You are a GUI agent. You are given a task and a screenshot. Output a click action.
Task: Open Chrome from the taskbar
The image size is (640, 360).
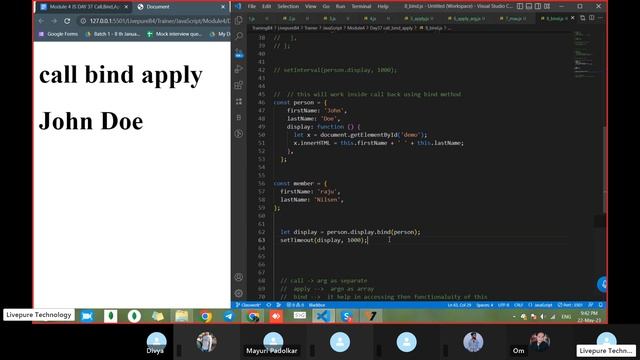[x=206, y=316]
